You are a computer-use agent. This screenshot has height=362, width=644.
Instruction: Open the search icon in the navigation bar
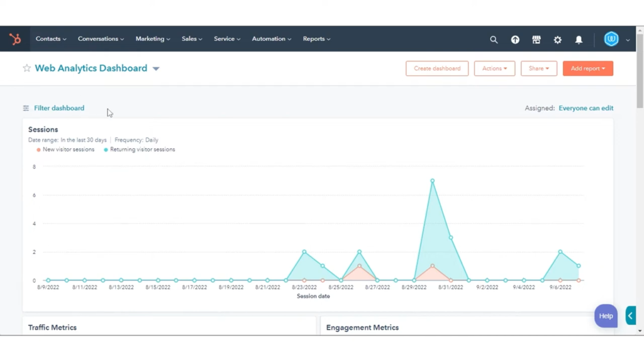click(x=494, y=39)
